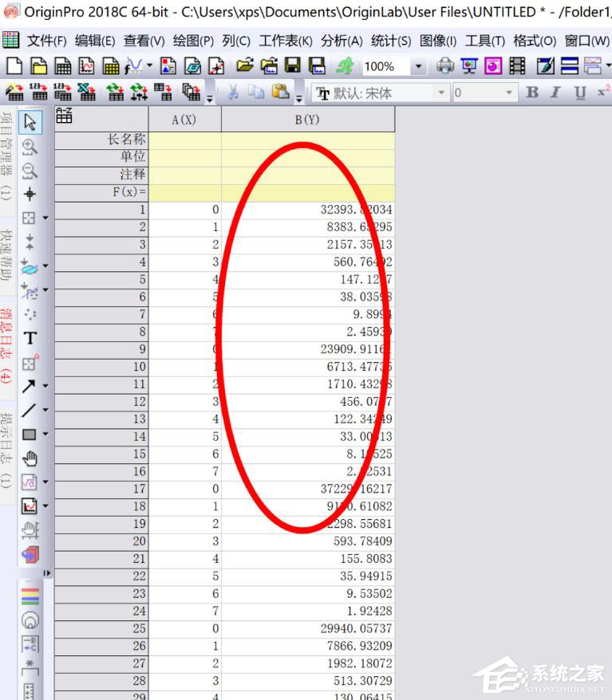Select the pointer arrow tool
The width and height of the screenshot is (612, 700).
click(30, 122)
